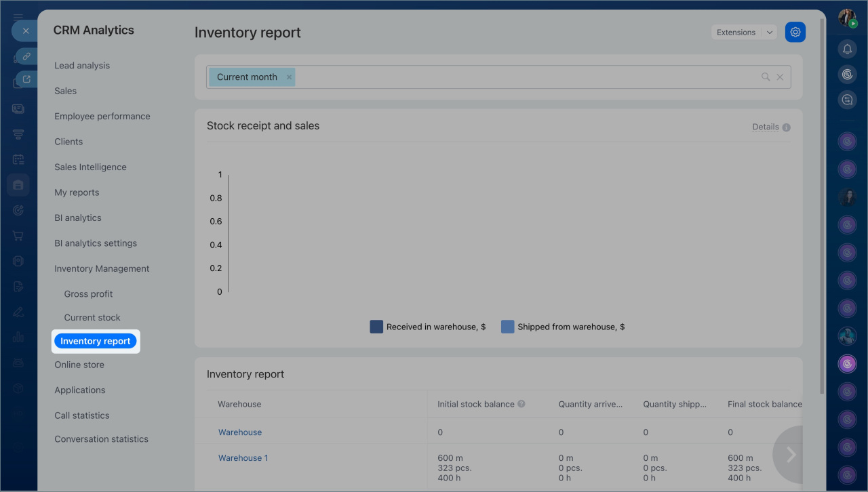Click help icon next to Initial stock balance
Viewport: 868px width, 492px height.
(x=521, y=404)
